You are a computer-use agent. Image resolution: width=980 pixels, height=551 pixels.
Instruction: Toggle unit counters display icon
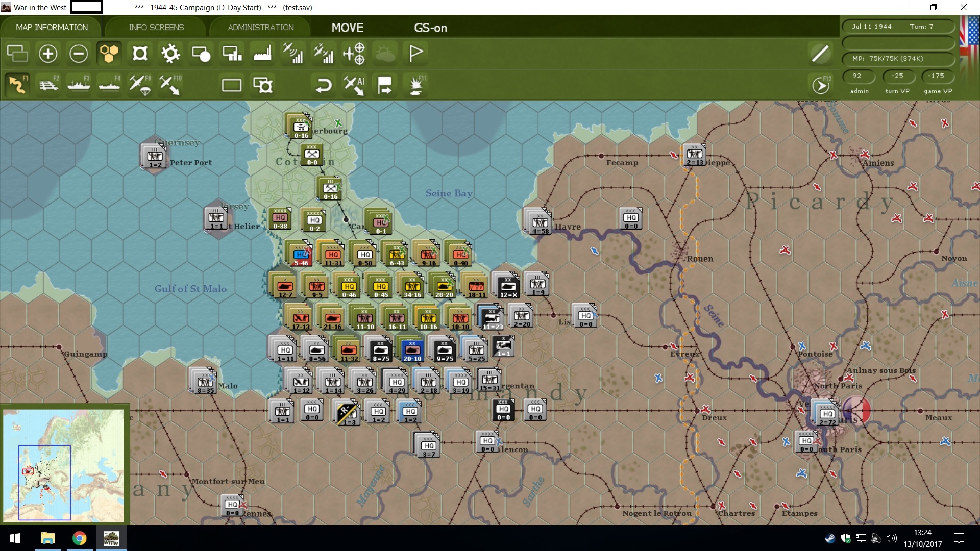tap(17, 53)
